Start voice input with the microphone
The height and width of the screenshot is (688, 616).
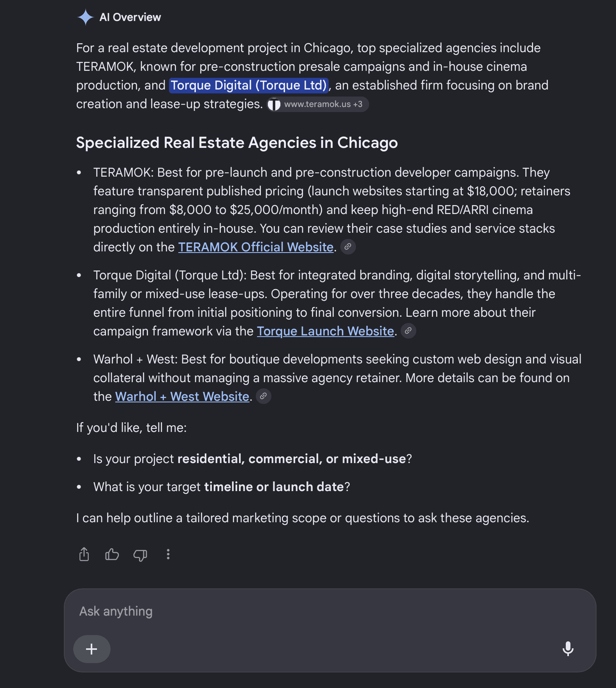(x=568, y=649)
